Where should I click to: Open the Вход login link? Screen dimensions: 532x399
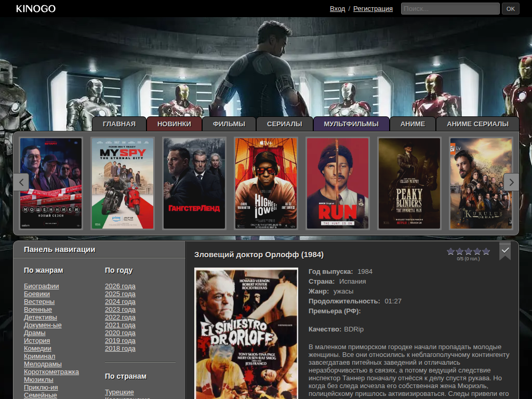coord(337,9)
